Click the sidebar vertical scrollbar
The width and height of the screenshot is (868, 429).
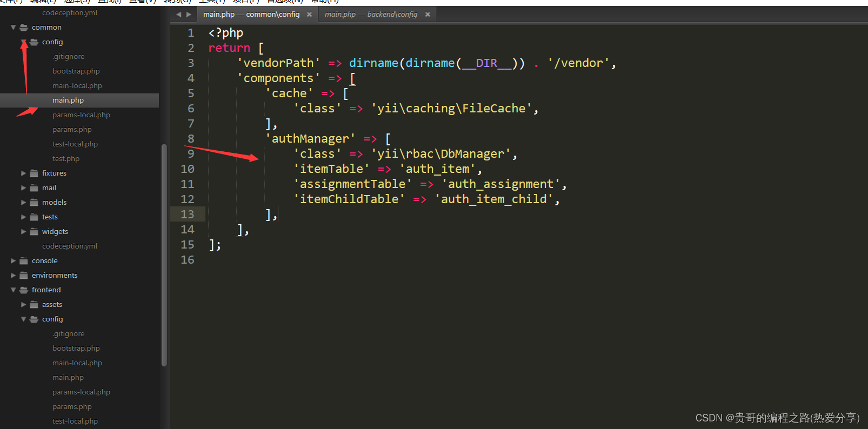[x=164, y=255]
